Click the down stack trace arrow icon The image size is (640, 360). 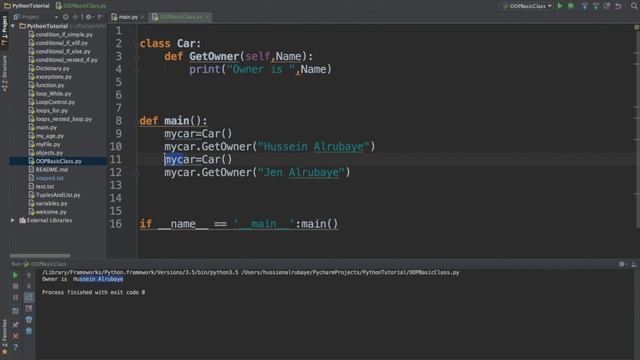pyautogui.click(x=29, y=286)
